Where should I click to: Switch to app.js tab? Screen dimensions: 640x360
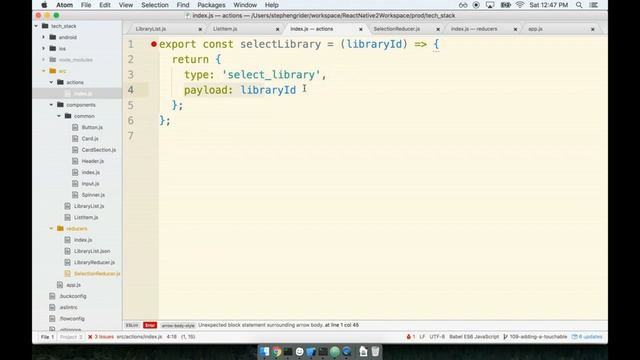pyautogui.click(x=535, y=29)
